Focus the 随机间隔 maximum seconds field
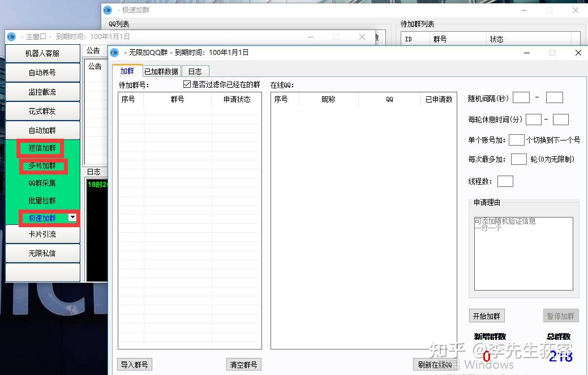The image size is (588, 375). [554, 97]
